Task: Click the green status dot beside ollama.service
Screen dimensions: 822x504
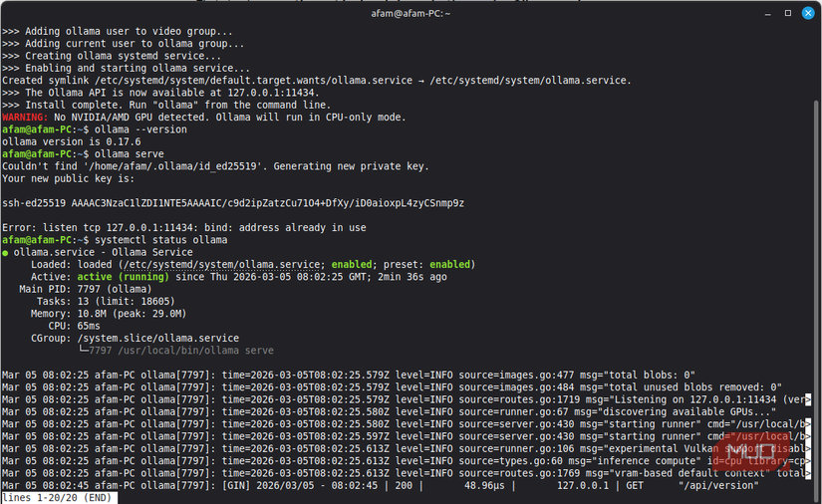Action: click(5, 253)
